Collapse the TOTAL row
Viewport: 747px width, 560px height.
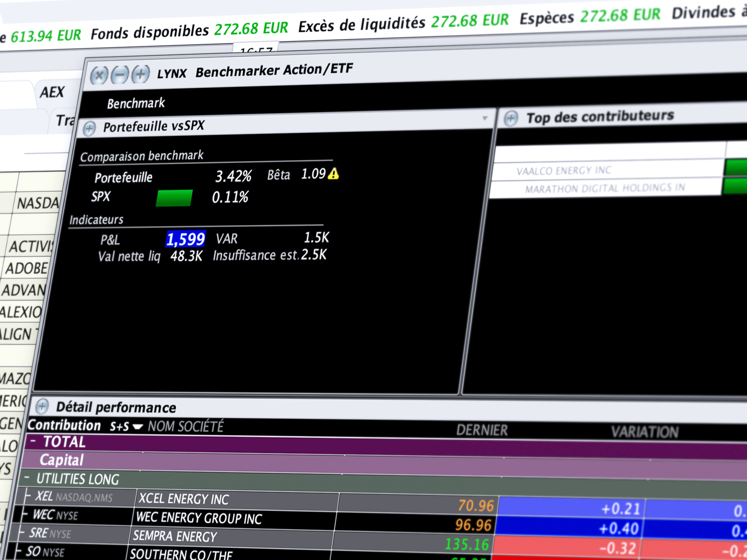pos(33,441)
